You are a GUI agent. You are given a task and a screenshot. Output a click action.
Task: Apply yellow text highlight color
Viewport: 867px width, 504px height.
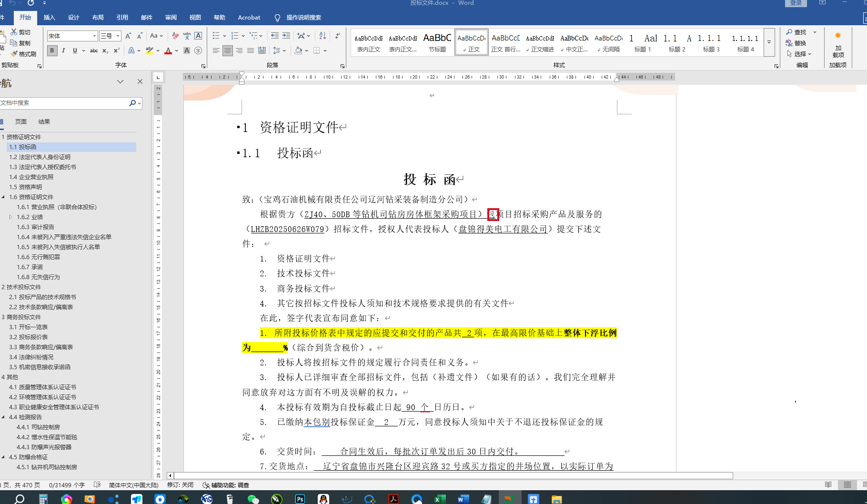pos(150,50)
